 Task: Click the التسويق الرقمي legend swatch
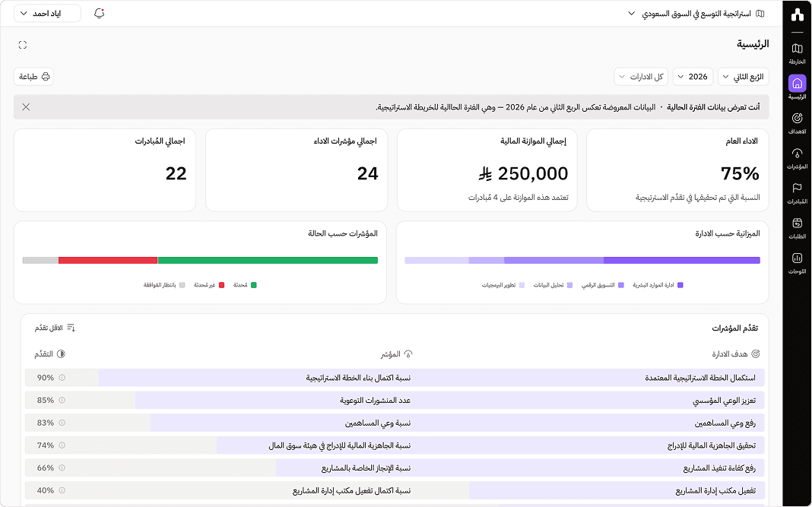[x=621, y=285]
